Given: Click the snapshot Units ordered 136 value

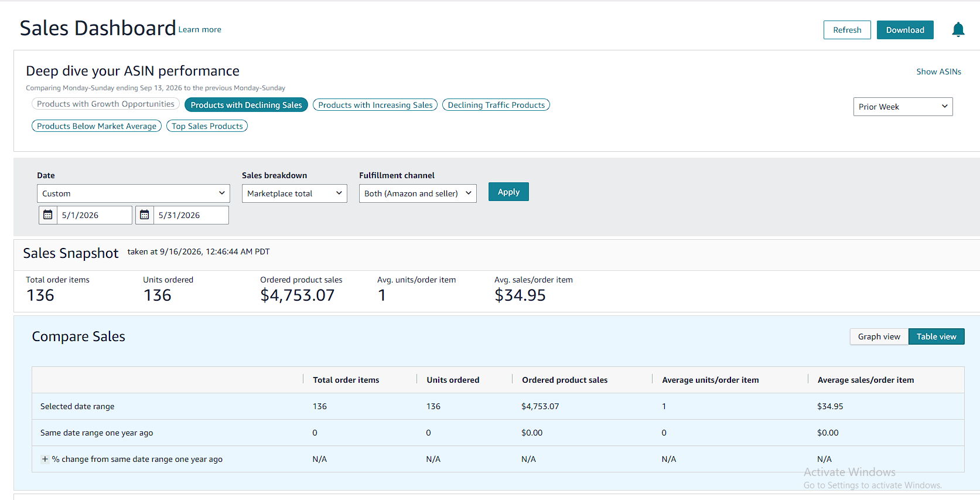Looking at the screenshot, I should (x=158, y=295).
